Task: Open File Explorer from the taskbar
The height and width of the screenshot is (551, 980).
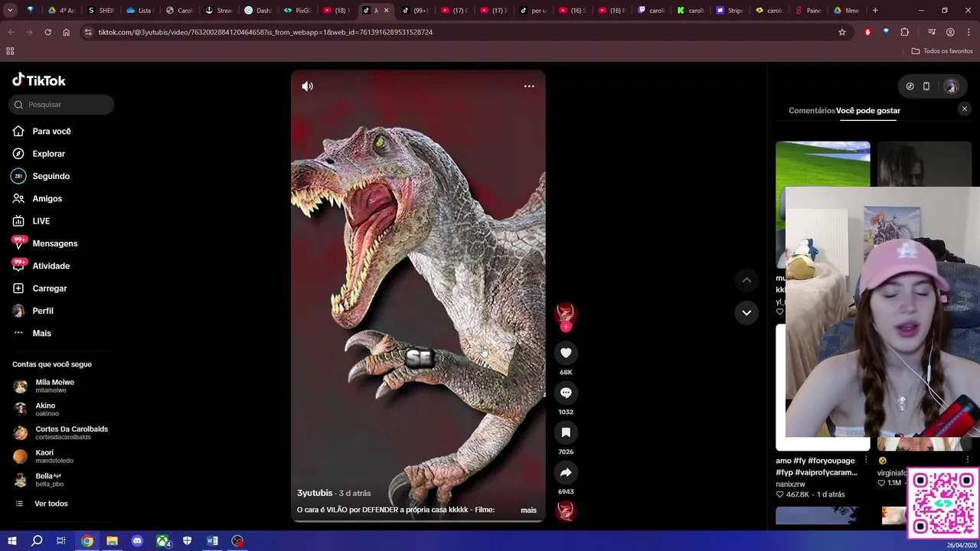Action: pos(112,541)
